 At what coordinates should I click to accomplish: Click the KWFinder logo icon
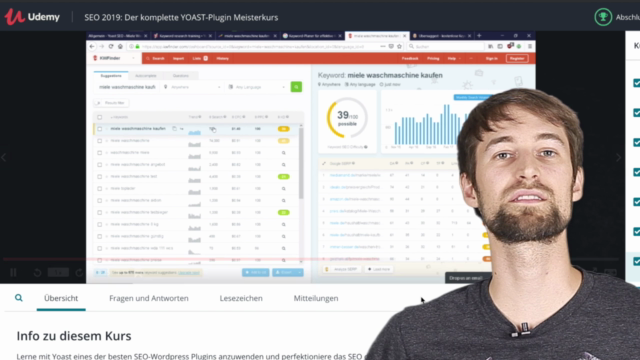(96, 58)
